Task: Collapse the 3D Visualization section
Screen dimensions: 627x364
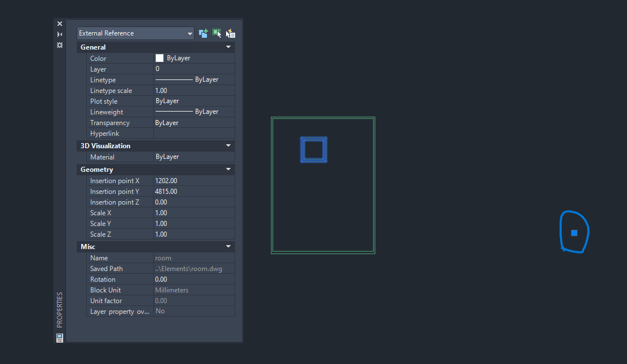Action: click(228, 145)
